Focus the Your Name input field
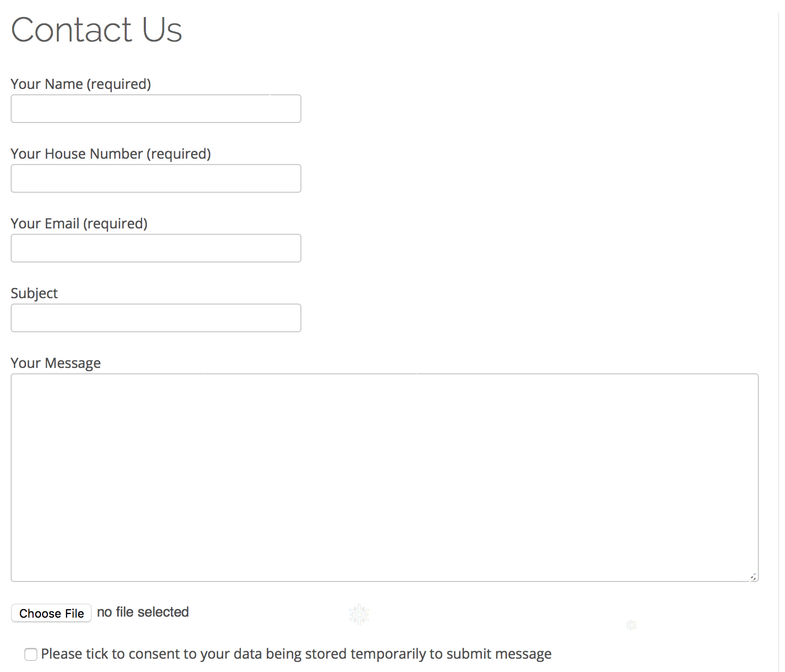Viewport: 785px width, 672px height. [156, 109]
